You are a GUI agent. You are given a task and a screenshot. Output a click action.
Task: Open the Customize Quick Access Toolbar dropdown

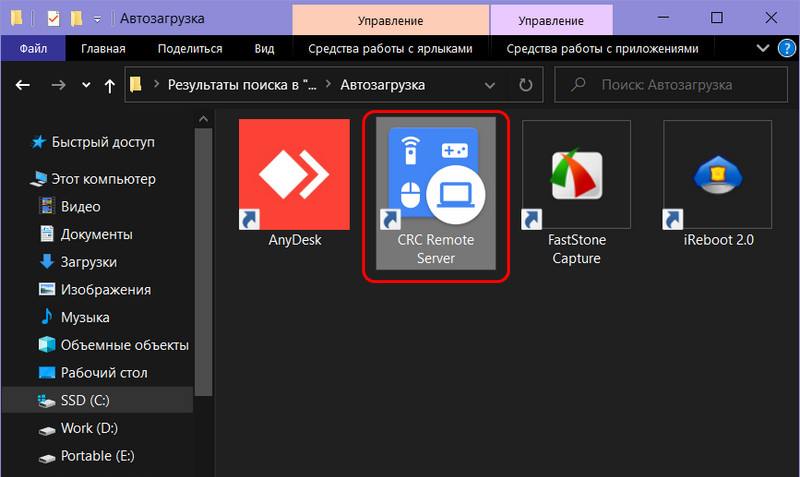(x=97, y=20)
